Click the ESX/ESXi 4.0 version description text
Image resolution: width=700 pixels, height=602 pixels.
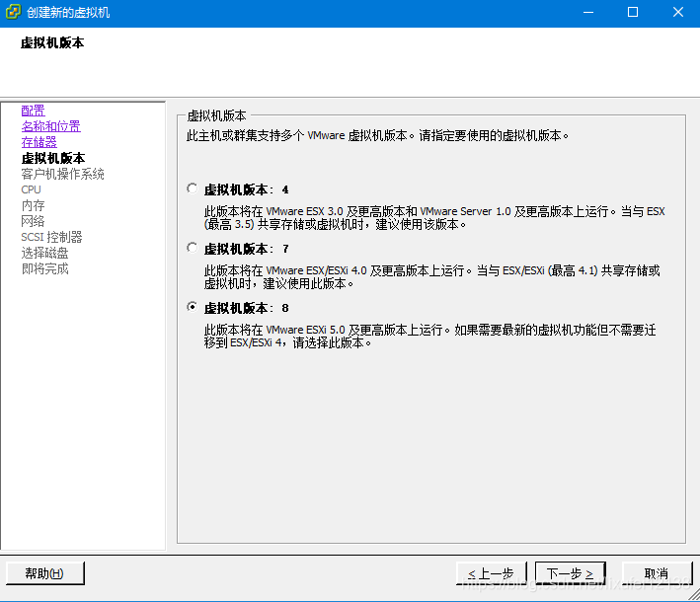coord(431,276)
